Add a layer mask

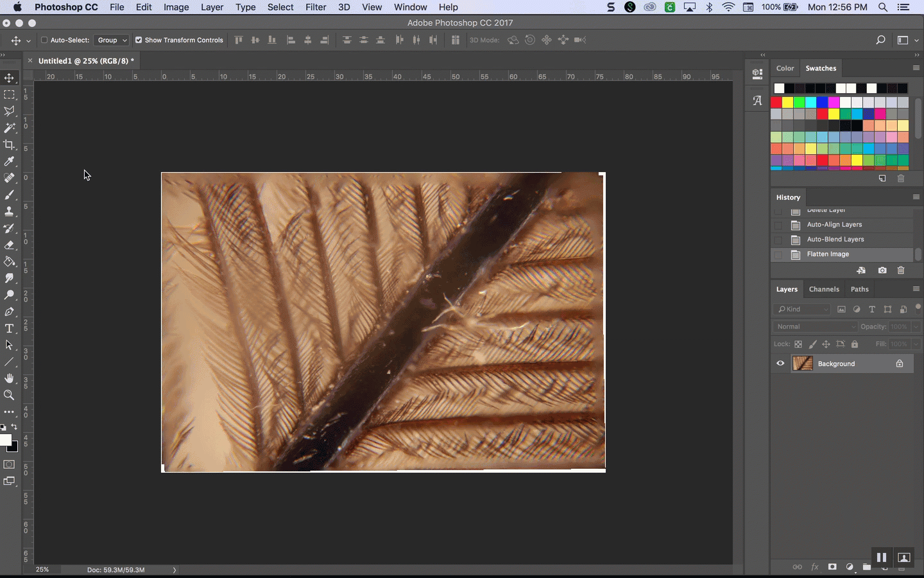pos(832,567)
